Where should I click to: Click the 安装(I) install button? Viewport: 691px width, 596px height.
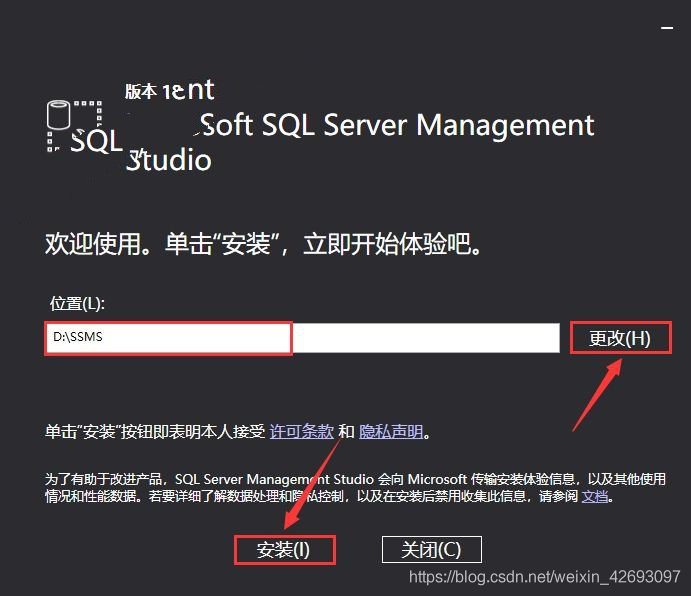click(285, 550)
